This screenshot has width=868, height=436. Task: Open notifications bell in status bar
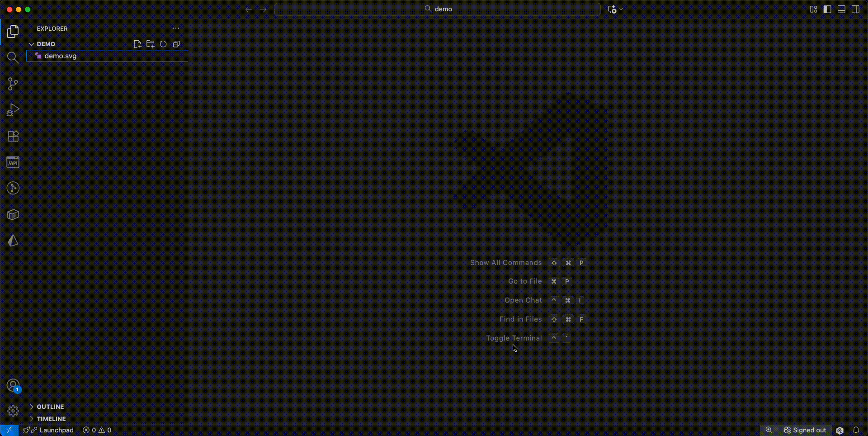[x=856, y=430]
